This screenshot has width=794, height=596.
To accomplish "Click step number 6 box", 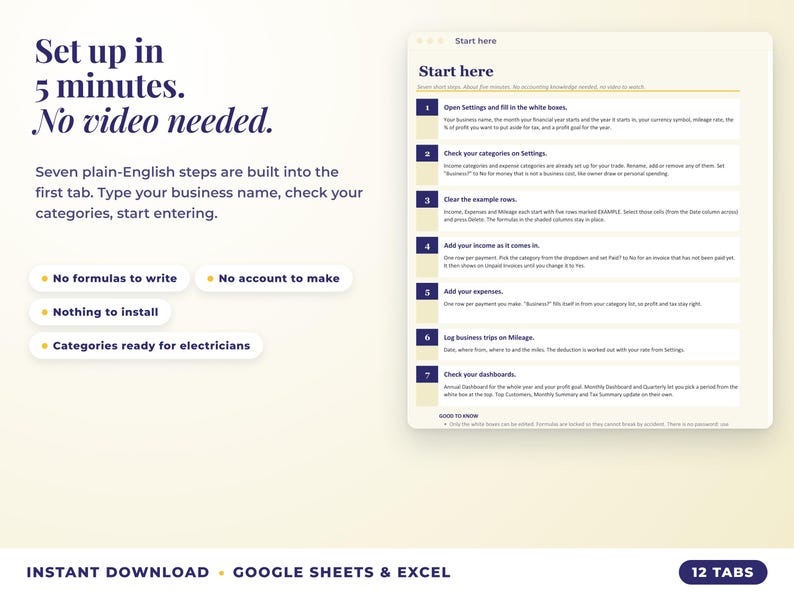I will (x=427, y=337).
